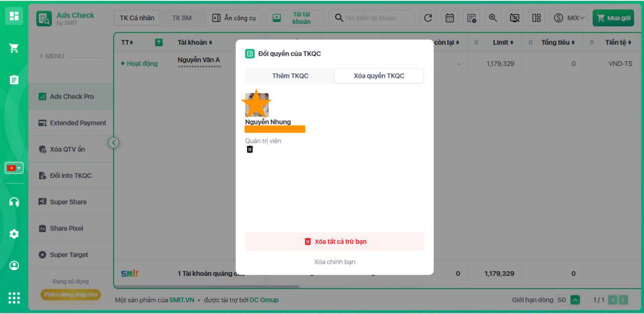This screenshot has width=644, height=314.
Task: Click the trash icon under Nguyễn Nhung
Action: (x=250, y=149)
